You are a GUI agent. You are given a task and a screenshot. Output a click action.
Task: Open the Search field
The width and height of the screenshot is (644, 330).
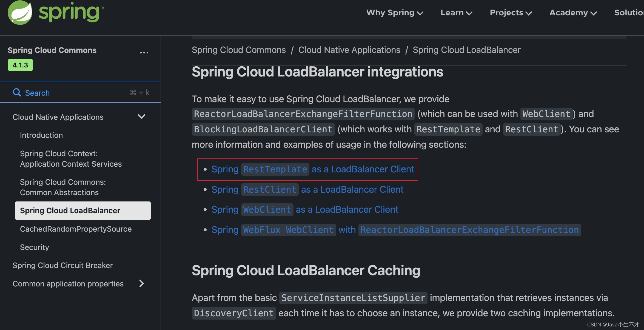(81, 92)
